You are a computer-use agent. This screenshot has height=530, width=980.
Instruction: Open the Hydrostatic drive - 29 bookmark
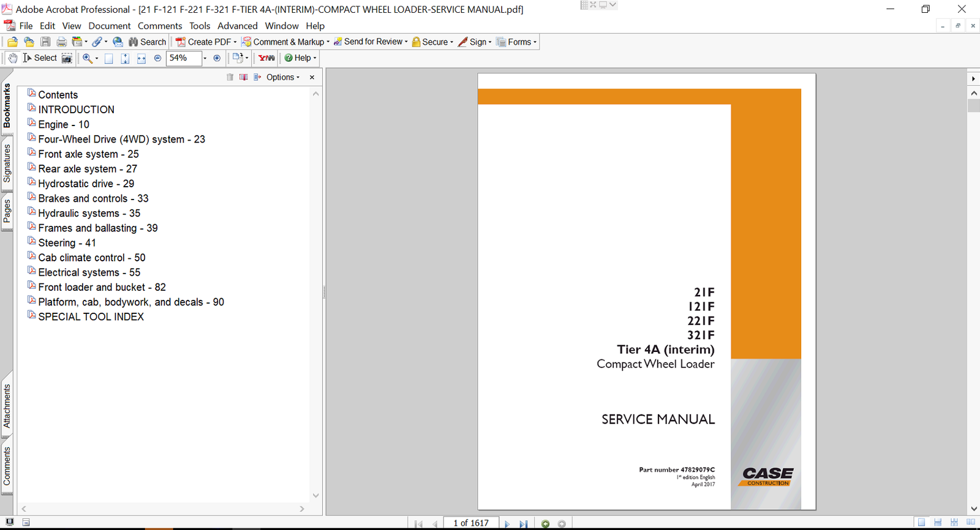[x=86, y=184]
